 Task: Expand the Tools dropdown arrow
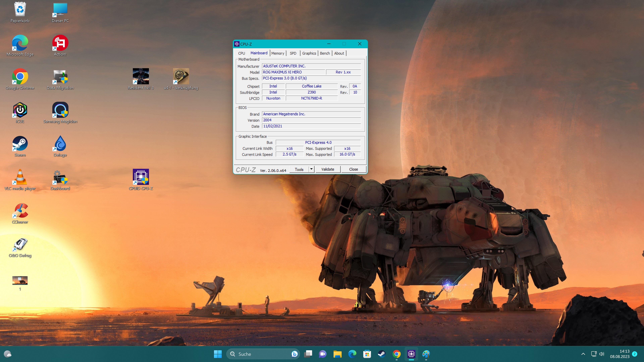point(311,169)
